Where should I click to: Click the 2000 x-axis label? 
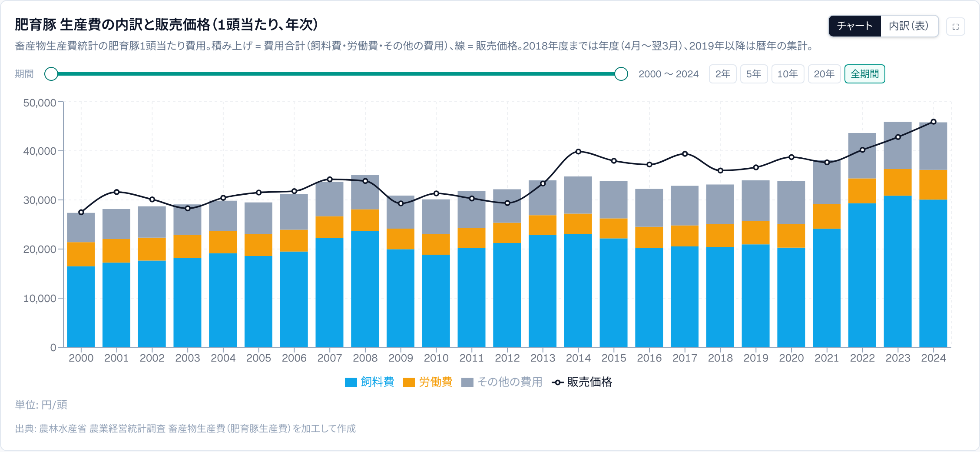pyautogui.click(x=81, y=358)
